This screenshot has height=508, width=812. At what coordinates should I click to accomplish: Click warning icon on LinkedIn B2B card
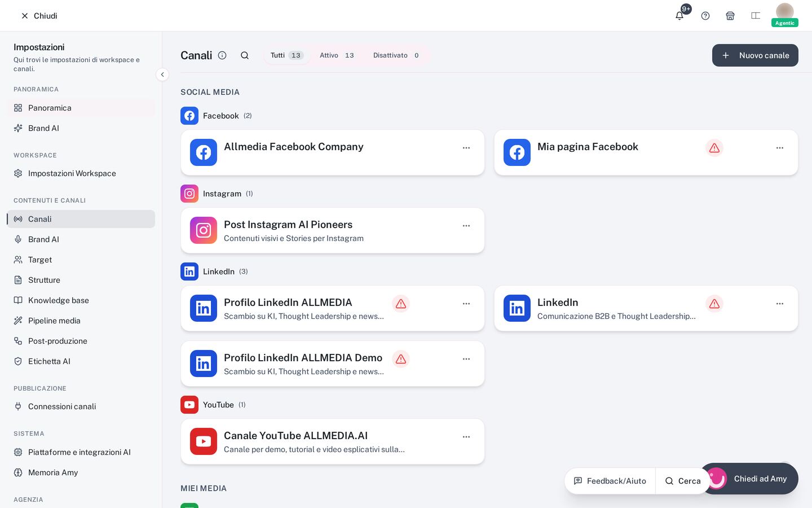(714, 304)
